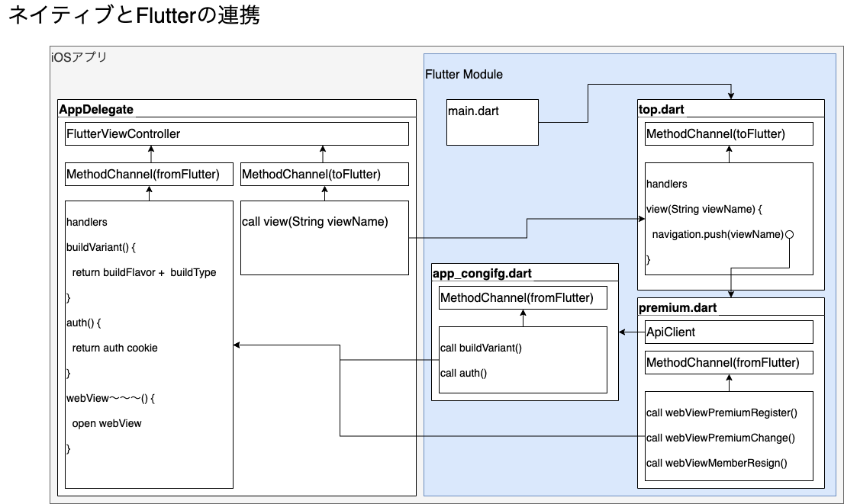
Task: Click the buildVariant() { line
Action: (x=101, y=248)
